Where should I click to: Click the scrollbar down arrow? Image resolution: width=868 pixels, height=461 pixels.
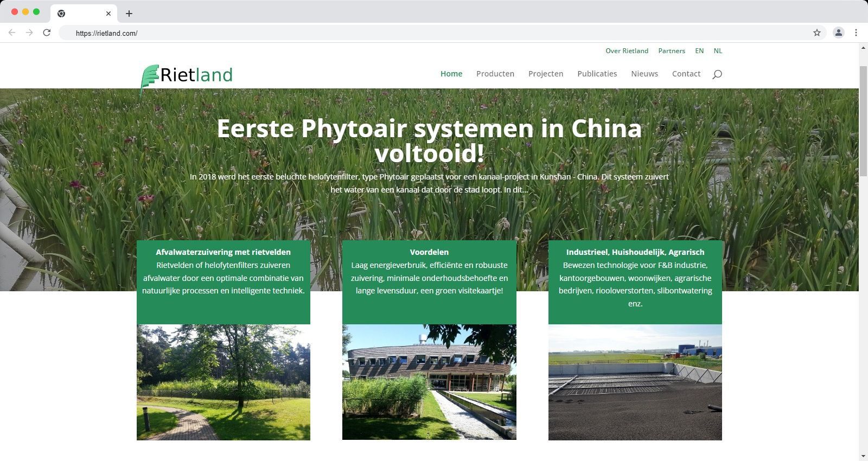pos(863,456)
